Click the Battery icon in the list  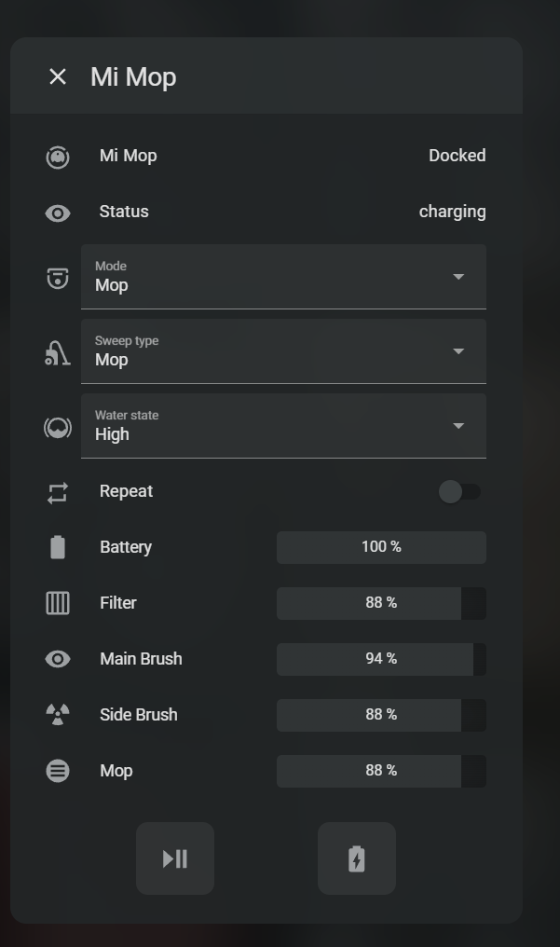(58, 547)
